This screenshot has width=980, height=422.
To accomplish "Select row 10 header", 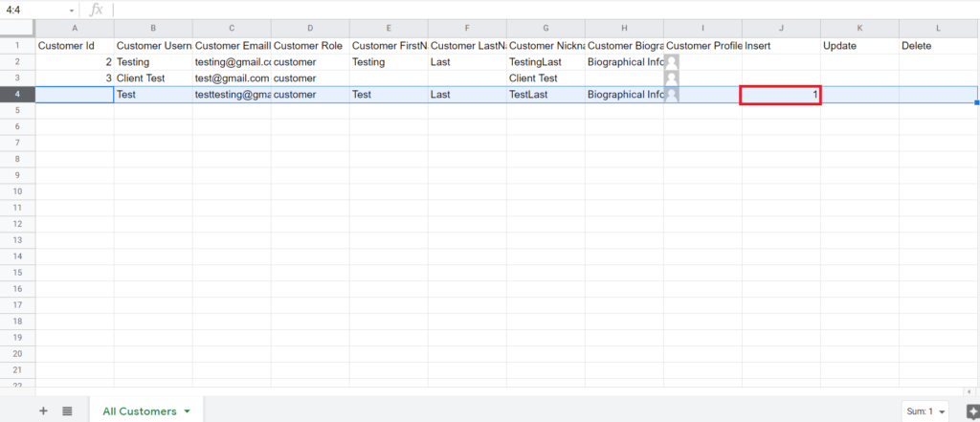I will 17,191.
